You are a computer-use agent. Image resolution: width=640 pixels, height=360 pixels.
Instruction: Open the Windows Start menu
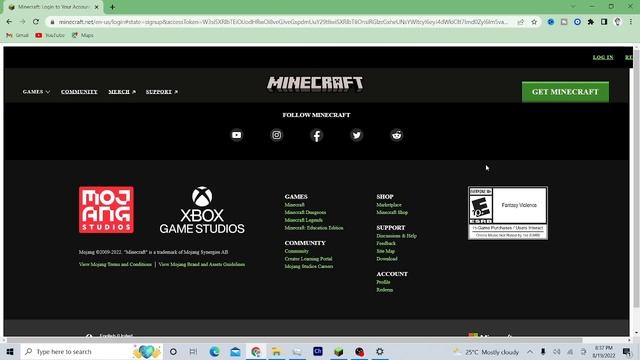click(x=10, y=351)
